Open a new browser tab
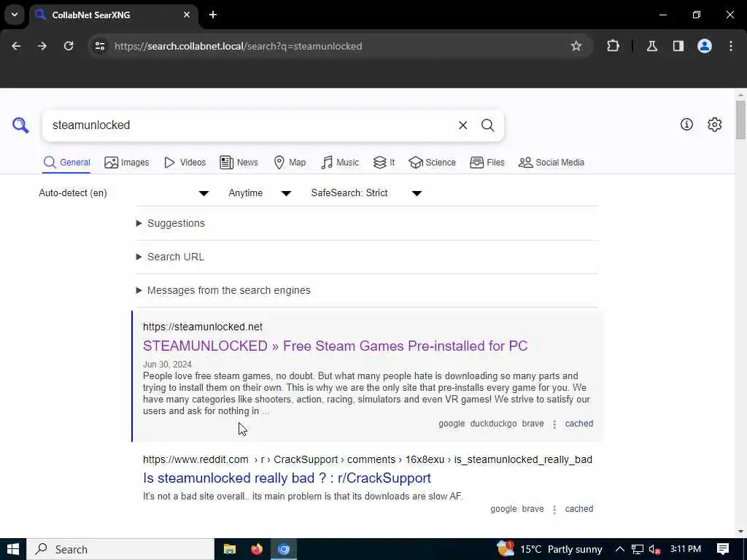747x560 pixels. click(x=213, y=15)
